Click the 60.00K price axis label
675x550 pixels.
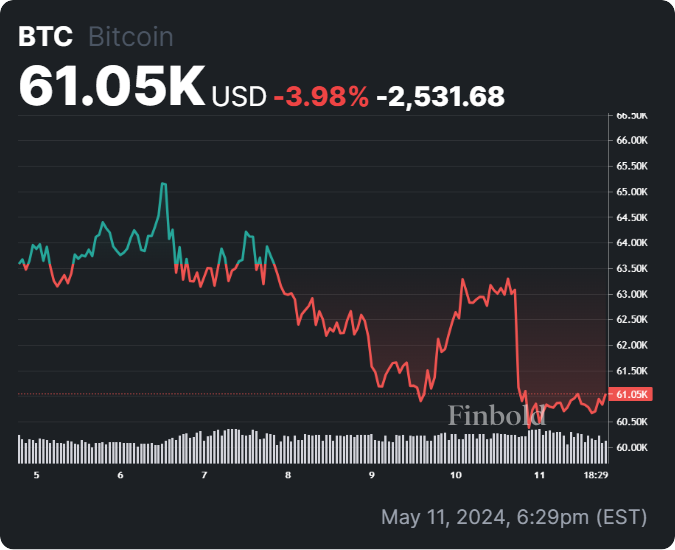[x=632, y=447]
